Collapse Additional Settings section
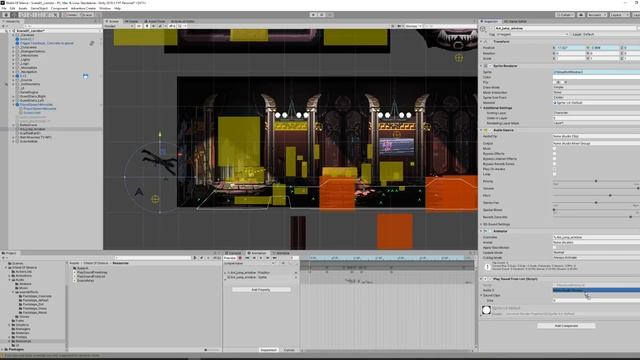 coord(481,108)
